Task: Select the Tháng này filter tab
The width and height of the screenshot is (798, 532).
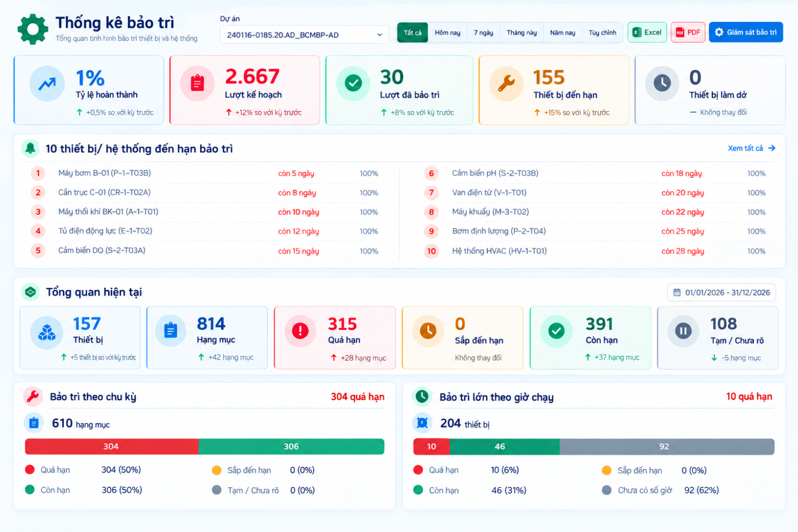Action: [x=521, y=33]
